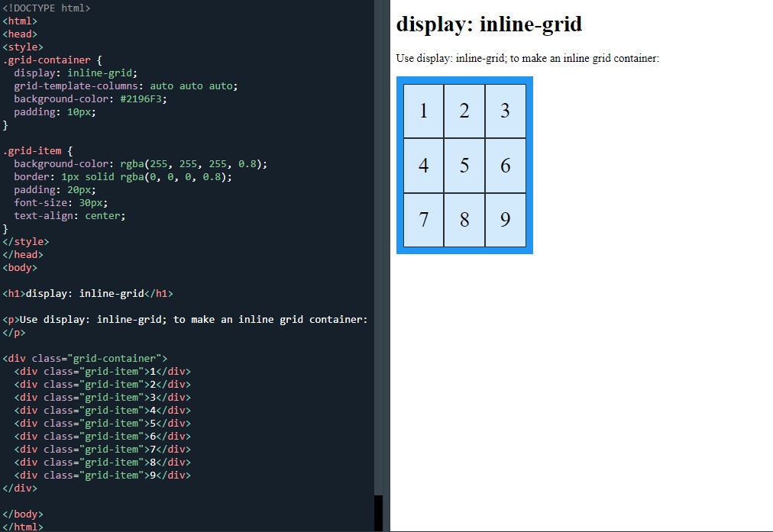Viewport: 773px width, 532px height.
Task: Click grid item 4 in preview
Action: pos(423,166)
